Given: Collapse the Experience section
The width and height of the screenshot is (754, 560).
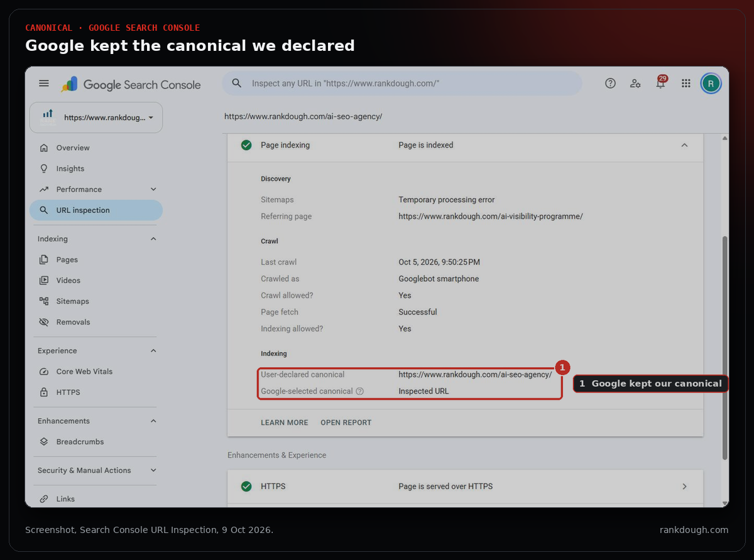Looking at the screenshot, I should [153, 351].
